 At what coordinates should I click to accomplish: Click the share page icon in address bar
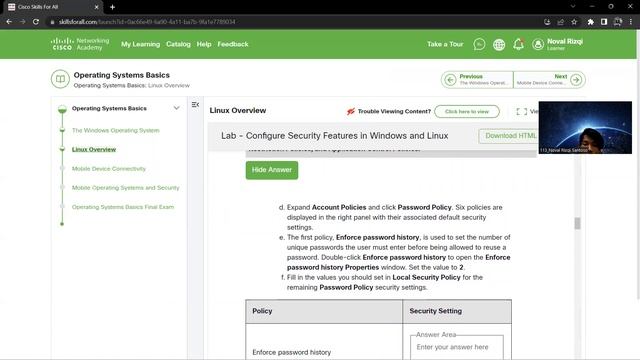(561, 22)
